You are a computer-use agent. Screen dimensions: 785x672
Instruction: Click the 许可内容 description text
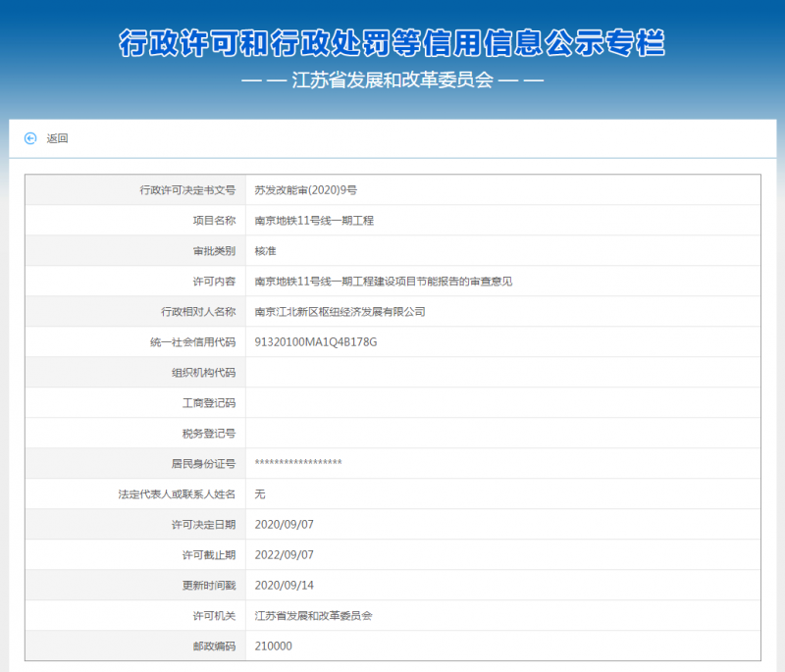(384, 282)
